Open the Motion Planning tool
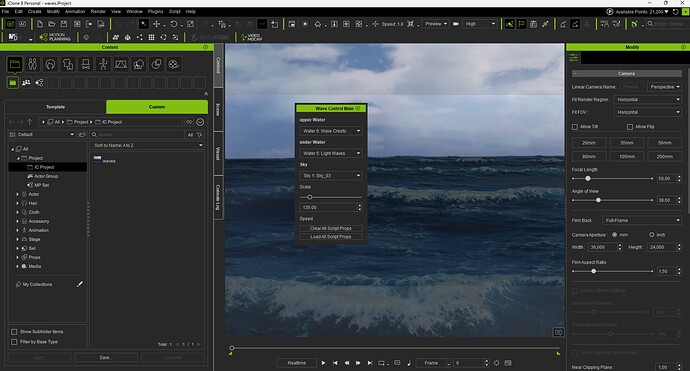Image resolution: width=690 pixels, height=371 pixels. point(55,37)
